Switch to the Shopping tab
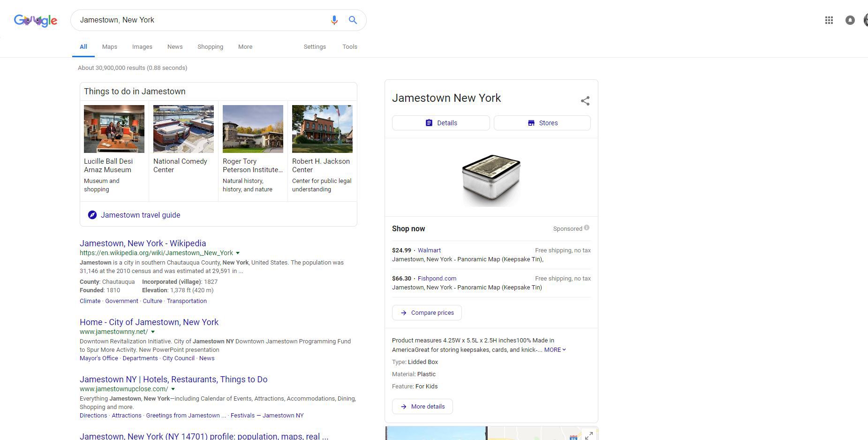 tap(210, 47)
